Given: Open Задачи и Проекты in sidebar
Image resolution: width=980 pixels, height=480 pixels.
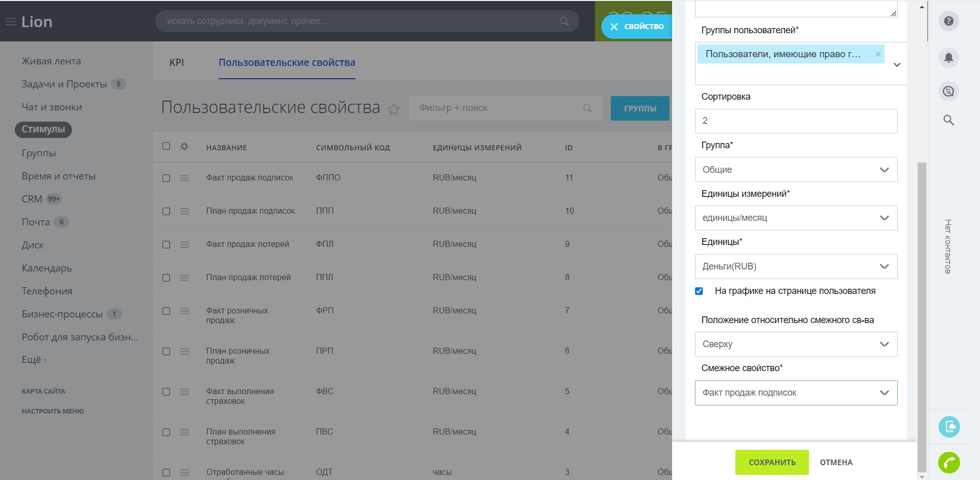Looking at the screenshot, I should tap(64, 84).
